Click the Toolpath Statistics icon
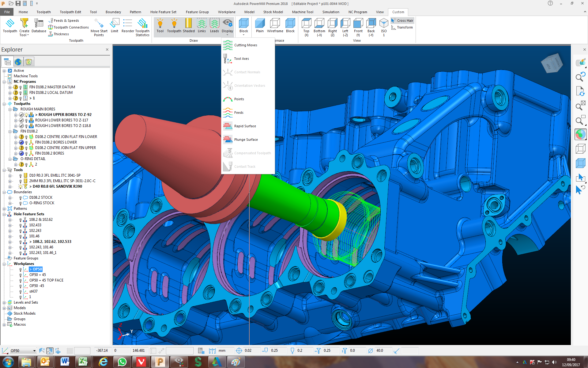Image resolution: width=588 pixels, height=368 pixels. tap(142, 23)
